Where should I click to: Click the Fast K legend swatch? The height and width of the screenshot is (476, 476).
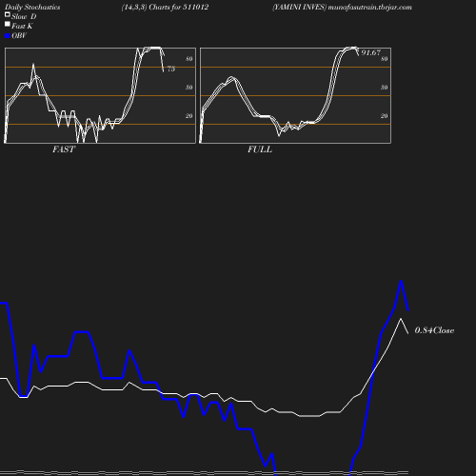point(8,24)
